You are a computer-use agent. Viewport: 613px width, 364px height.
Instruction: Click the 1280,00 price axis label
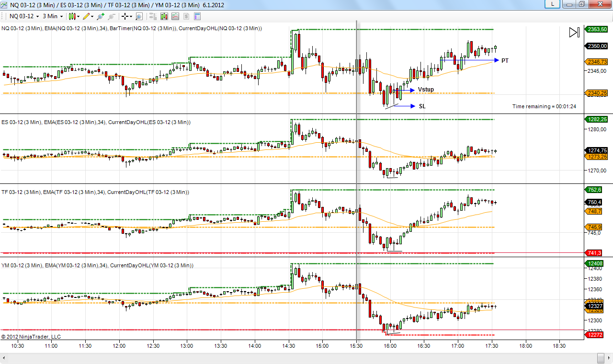click(x=597, y=129)
